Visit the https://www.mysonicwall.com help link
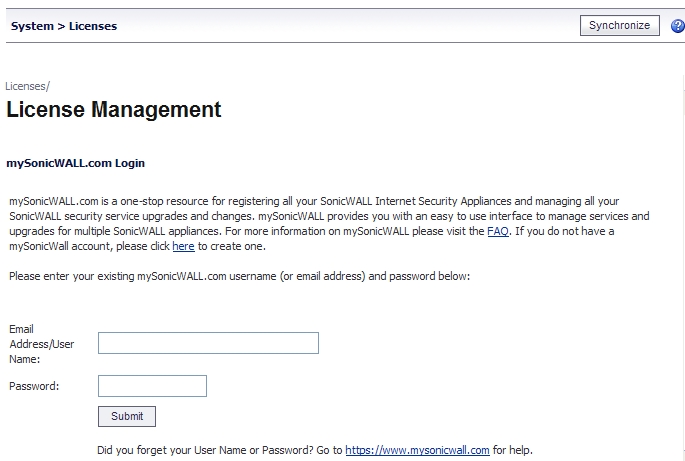The width and height of the screenshot is (685, 461). point(417,450)
